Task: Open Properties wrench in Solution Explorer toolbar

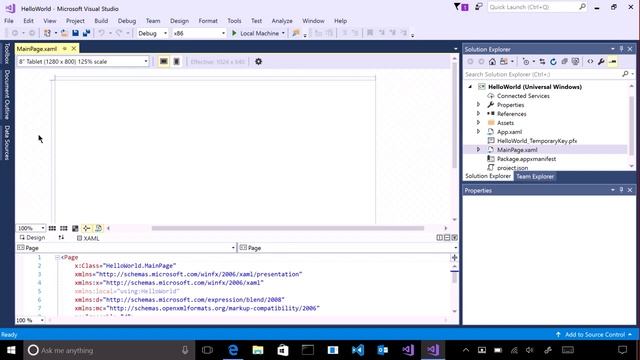Action: point(601,62)
